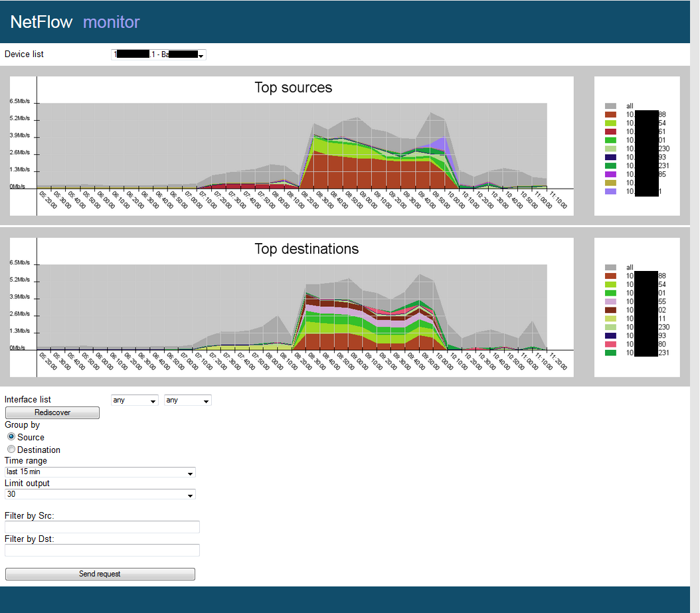This screenshot has width=700, height=613.
Task: Click the Send request button
Action: click(x=100, y=574)
